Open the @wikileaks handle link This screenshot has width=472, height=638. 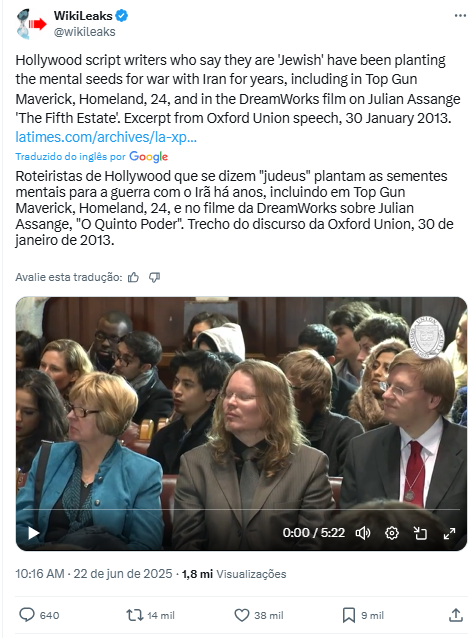tap(85, 32)
